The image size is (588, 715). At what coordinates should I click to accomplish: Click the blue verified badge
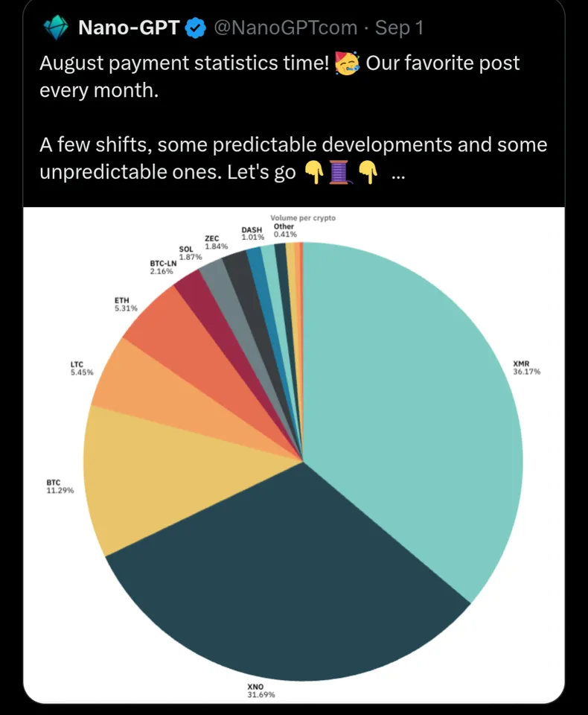(x=196, y=29)
